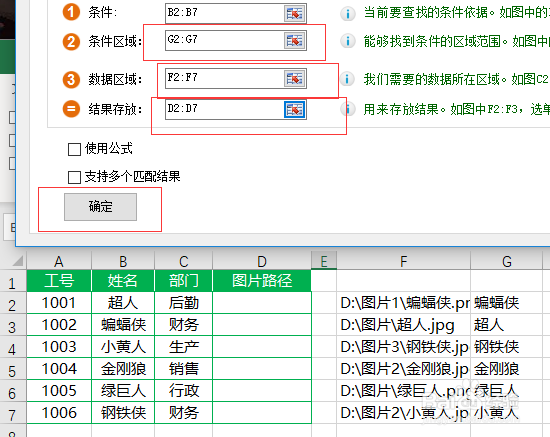The height and width of the screenshot is (437, 550).
Task: Select column D header
Action: [262, 261]
